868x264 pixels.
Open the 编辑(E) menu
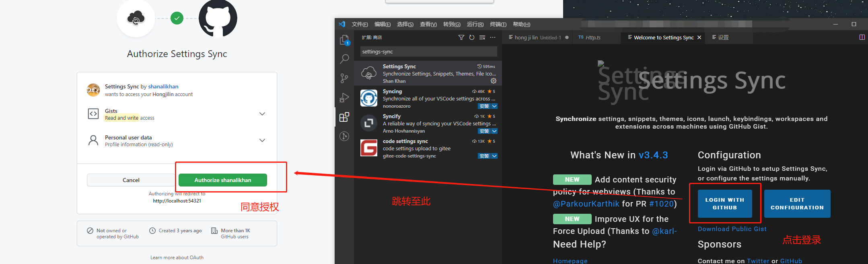(x=383, y=25)
